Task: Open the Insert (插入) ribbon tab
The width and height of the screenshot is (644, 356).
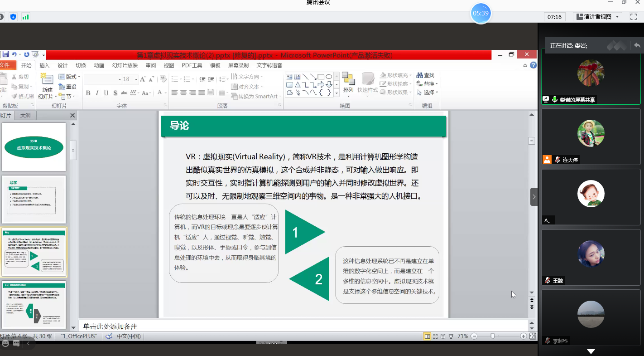Action: 44,65
